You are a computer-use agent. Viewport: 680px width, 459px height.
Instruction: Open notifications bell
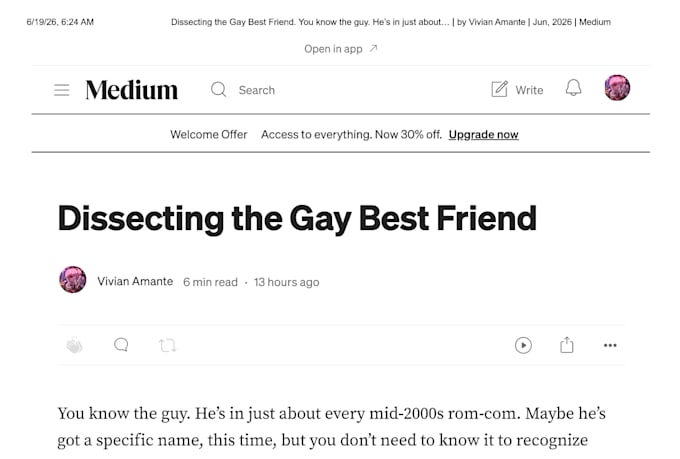[x=573, y=88]
